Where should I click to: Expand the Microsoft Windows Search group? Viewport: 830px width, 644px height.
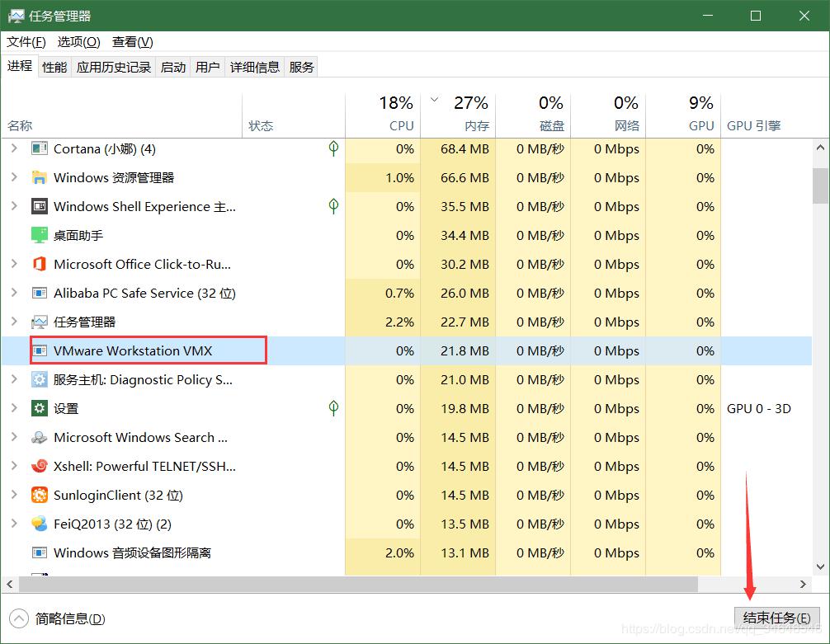(14, 438)
